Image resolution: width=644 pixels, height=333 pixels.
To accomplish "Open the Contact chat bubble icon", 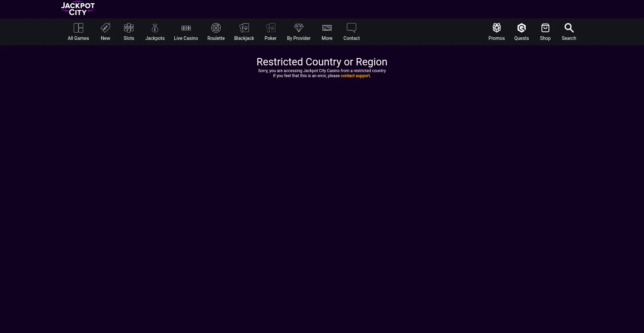I will [x=352, y=28].
